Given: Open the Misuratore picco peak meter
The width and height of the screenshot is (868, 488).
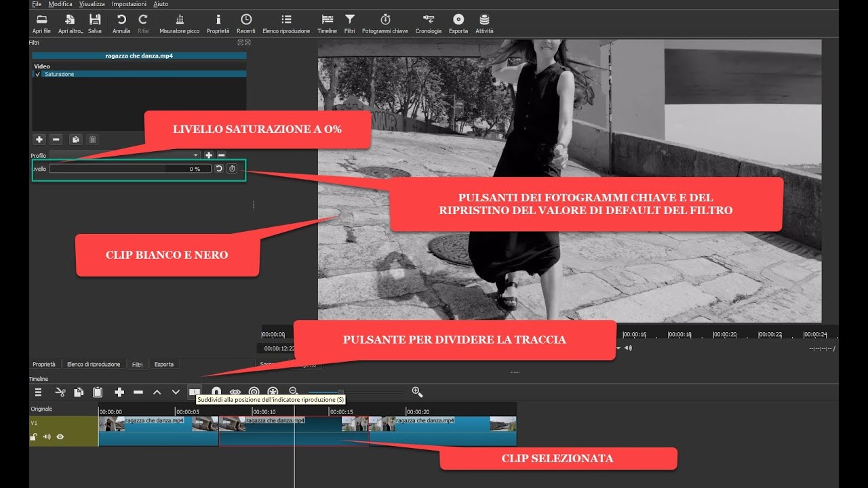Looking at the screenshot, I should 179,24.
